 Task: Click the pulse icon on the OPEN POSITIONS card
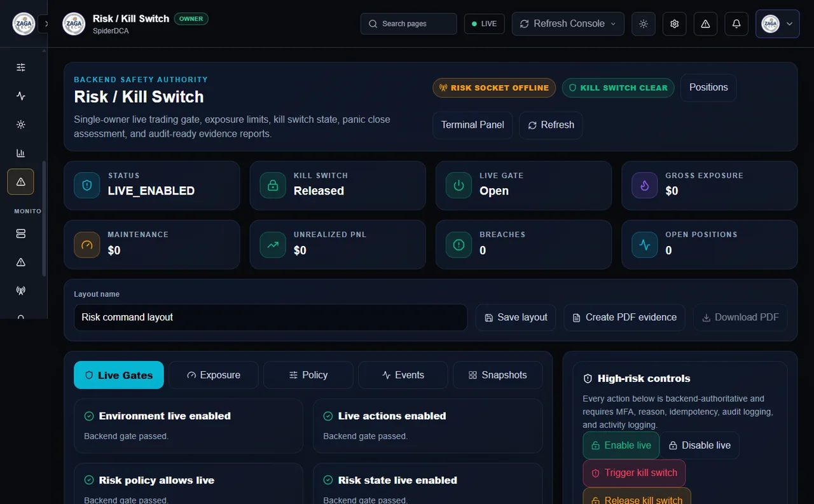point(644,245)
